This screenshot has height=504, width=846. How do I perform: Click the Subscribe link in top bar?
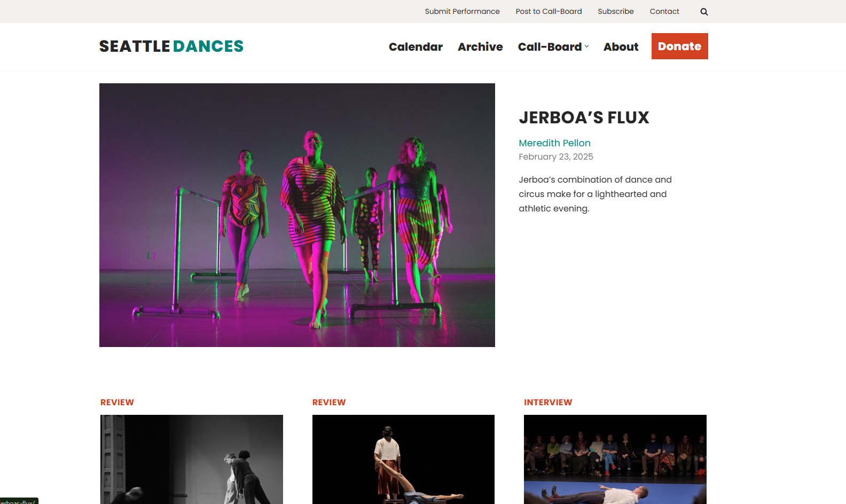(616, 11)
